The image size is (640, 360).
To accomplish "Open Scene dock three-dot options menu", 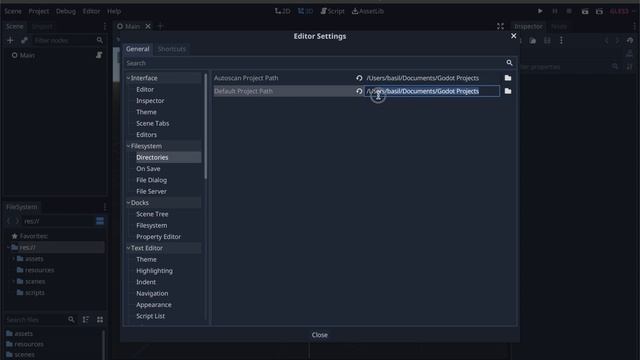I will (105, 26).
